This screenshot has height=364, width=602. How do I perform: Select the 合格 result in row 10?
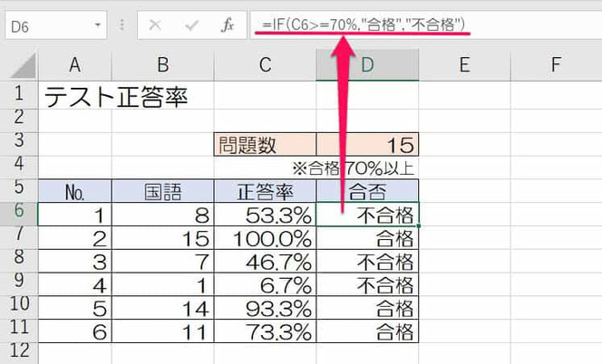coord(367,308)
